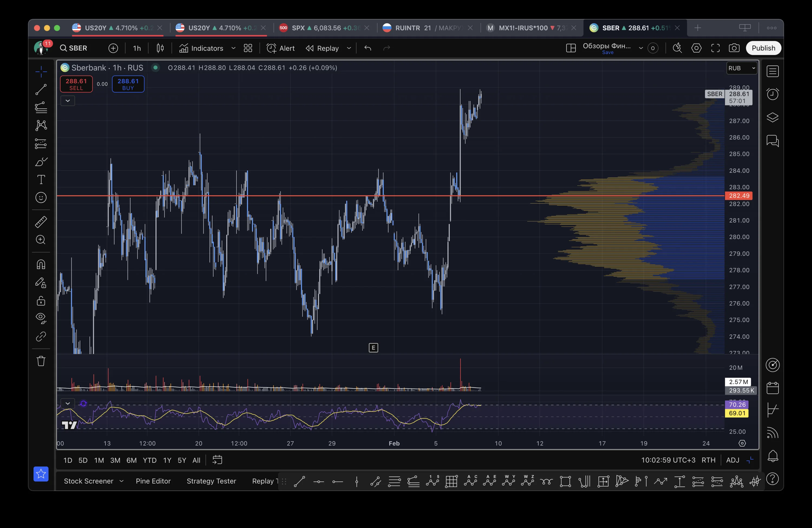
Task: Undo the last chart action
Action: click(x=368, y=48)
